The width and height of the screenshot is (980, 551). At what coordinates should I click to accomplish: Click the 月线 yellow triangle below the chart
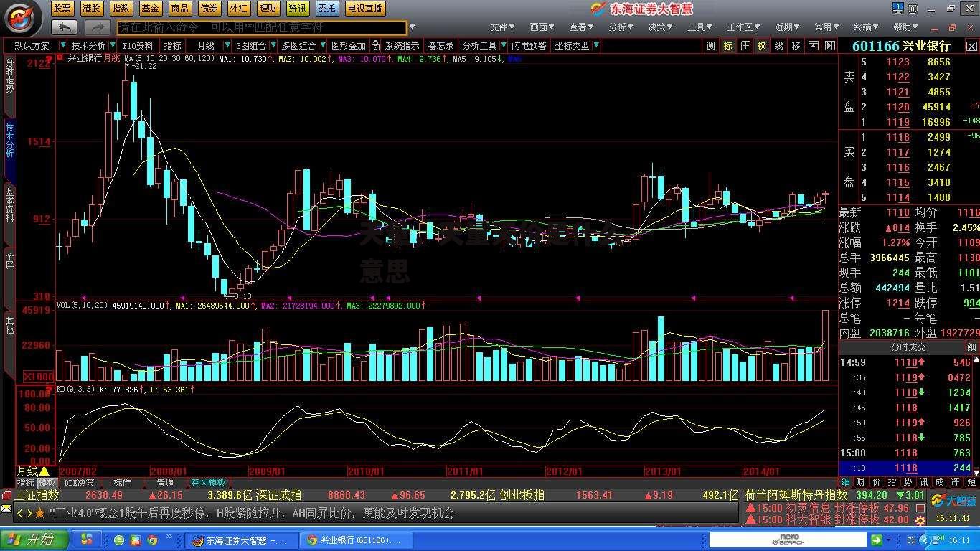[44, 471]
